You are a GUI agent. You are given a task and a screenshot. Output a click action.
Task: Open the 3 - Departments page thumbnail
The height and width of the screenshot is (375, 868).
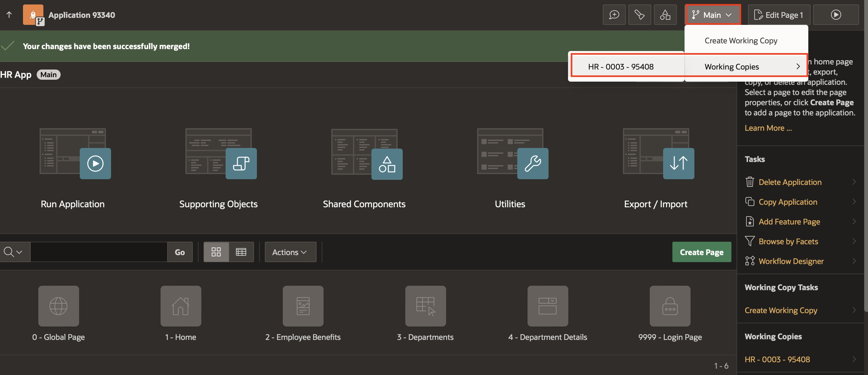425,306
